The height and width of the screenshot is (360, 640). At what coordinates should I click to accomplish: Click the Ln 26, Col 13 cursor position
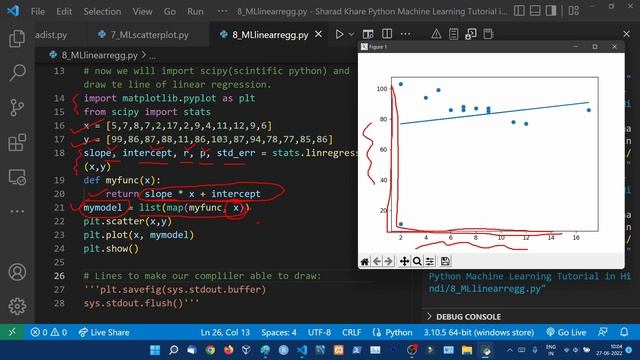tap(225, 332)
